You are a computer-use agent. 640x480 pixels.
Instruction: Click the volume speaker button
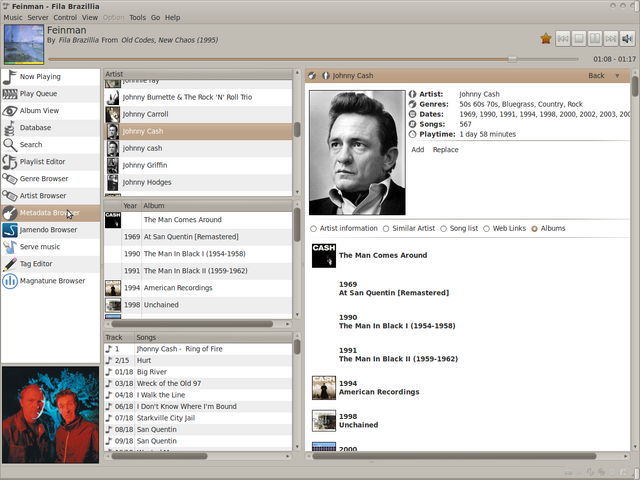627,39
